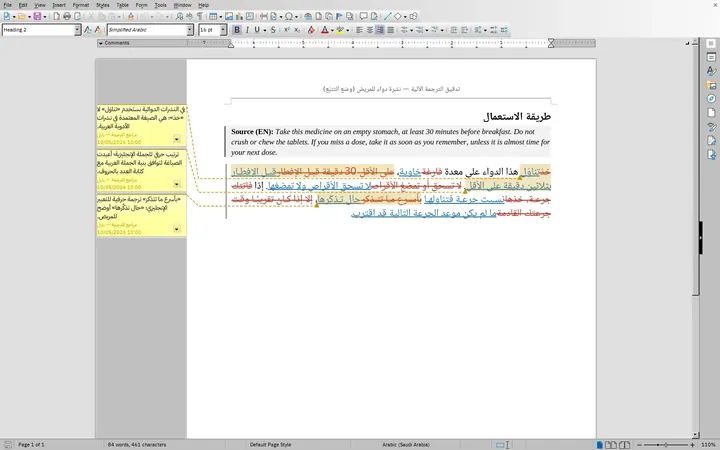Insert Image icon in toolbar
Screen dimensions: 720x450
pos(229,17)
